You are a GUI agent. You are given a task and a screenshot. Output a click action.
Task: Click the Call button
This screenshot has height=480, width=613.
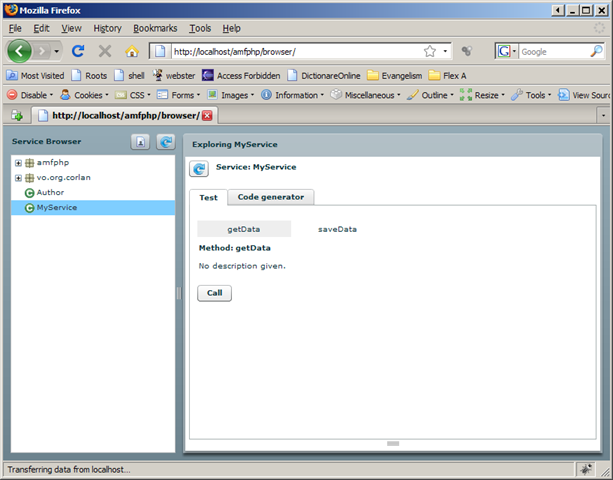tap(214, 293)
